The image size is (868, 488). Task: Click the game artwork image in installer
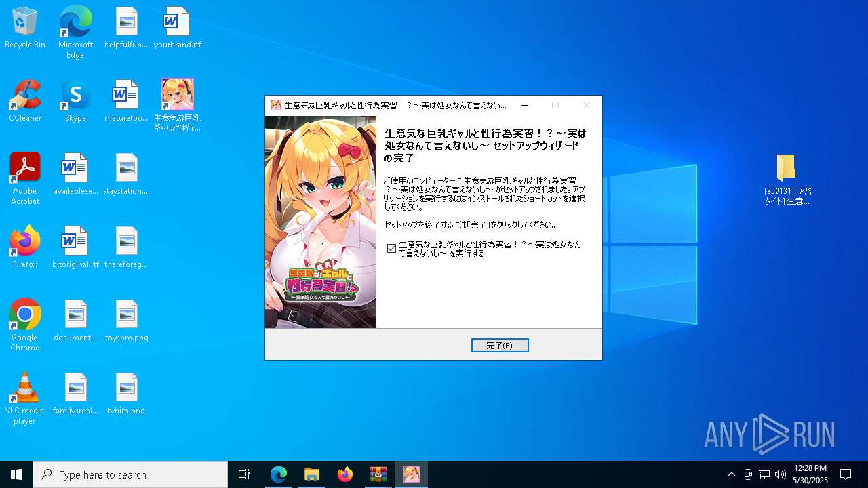pyautogui.click(x=321, y=222)
